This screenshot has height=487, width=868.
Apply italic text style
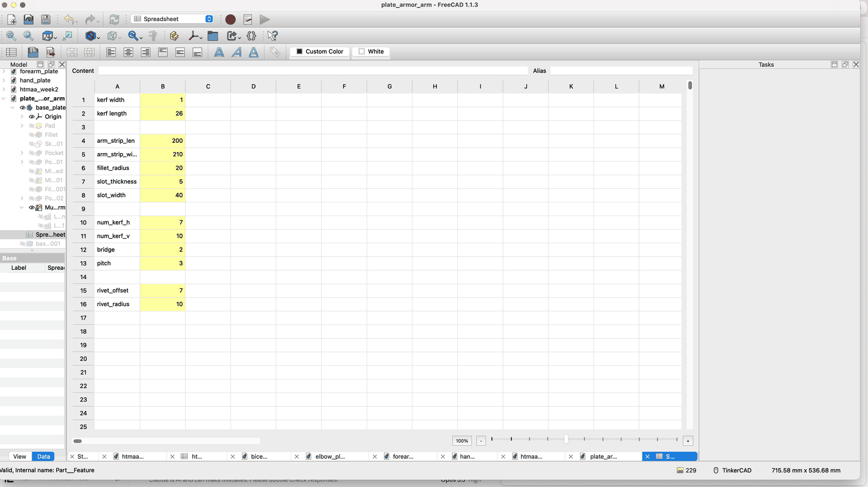point(237,52)
